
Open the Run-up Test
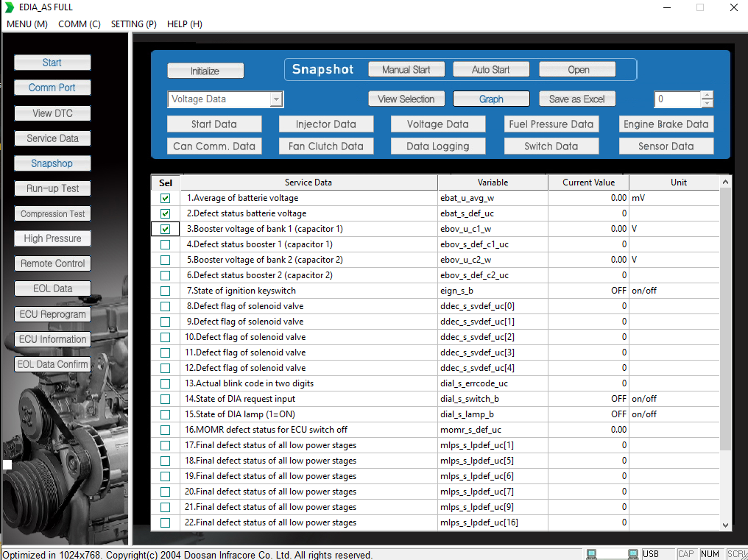tap(52, 188)
